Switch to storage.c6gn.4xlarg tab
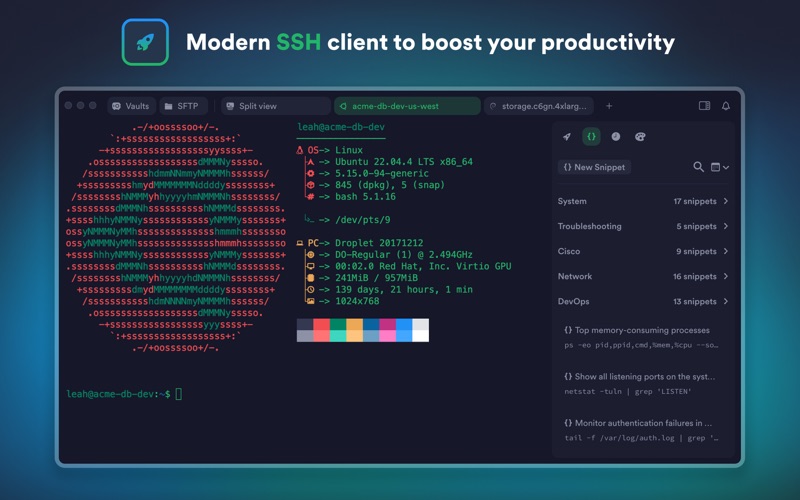The height and width of the screenshot is (500, 800). click(x=539, y=106)
